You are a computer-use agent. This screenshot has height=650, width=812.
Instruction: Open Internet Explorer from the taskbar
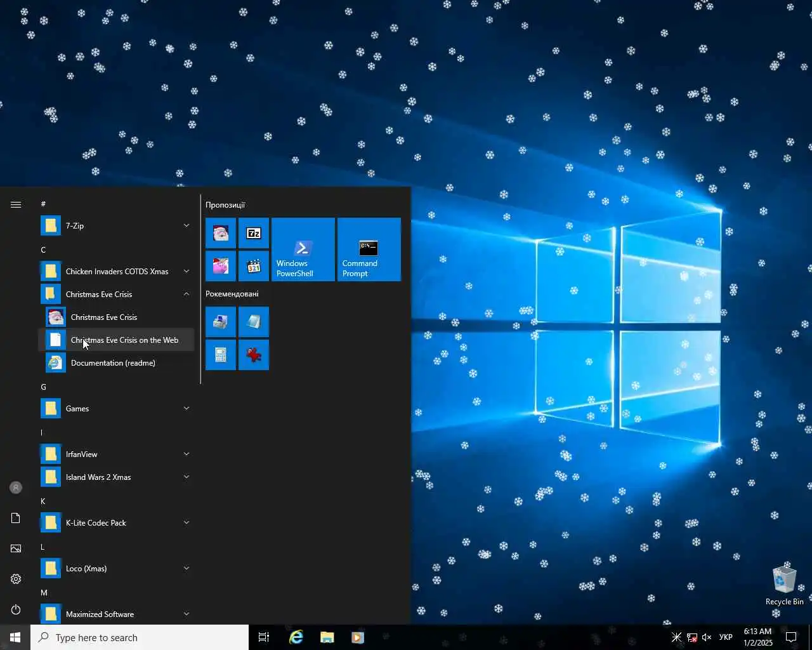(x=296, y=637)
